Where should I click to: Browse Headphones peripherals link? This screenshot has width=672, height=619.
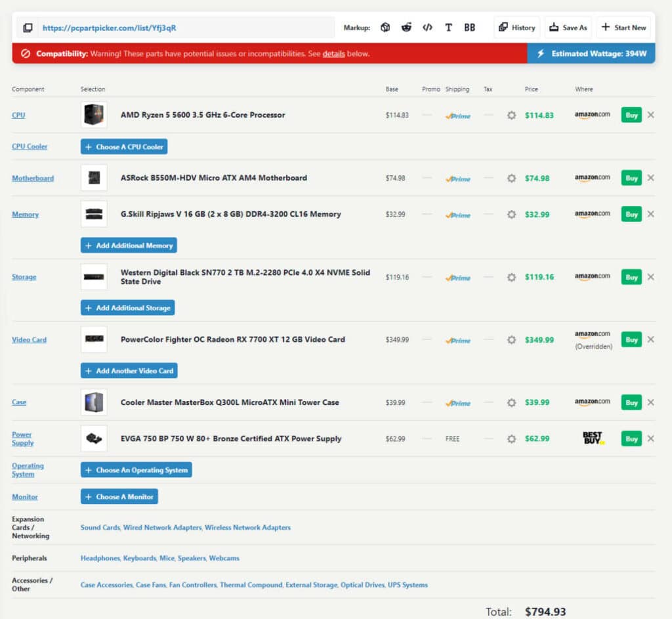tap(100, 558)
